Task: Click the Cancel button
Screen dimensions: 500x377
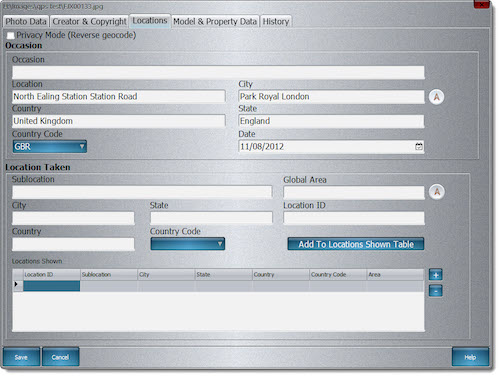Action: [x=60, y=357]
